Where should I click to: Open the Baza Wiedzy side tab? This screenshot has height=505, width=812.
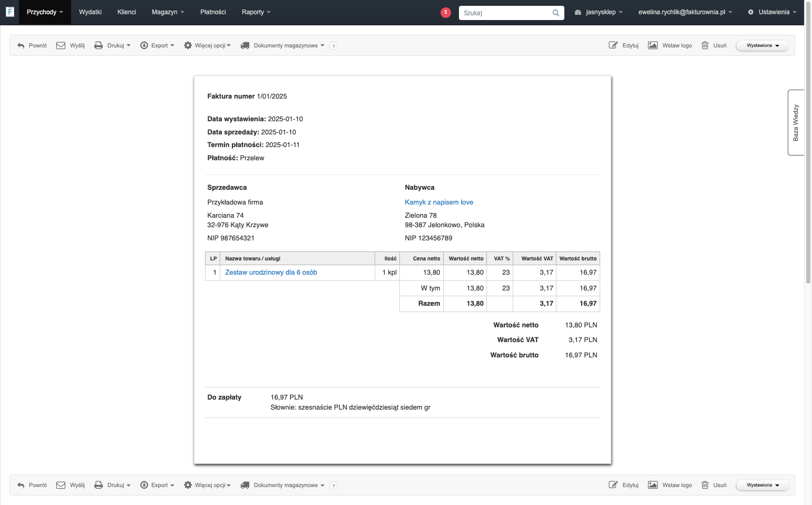point(796,122)
